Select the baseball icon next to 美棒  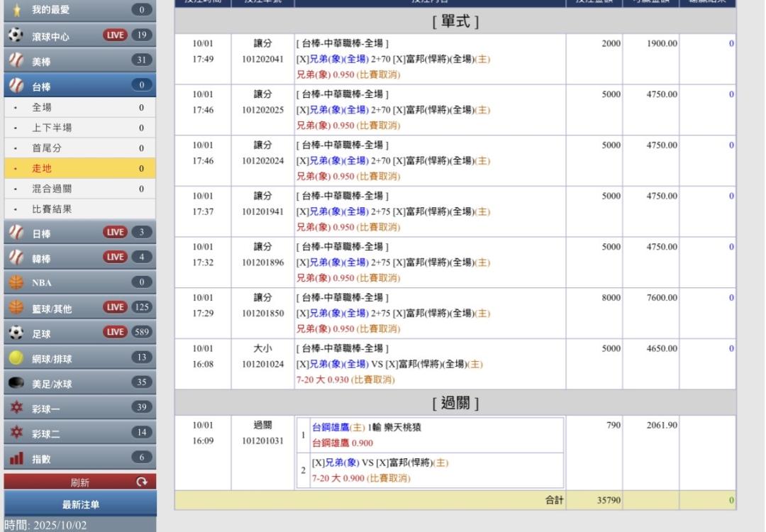click(x=16, y=62)
